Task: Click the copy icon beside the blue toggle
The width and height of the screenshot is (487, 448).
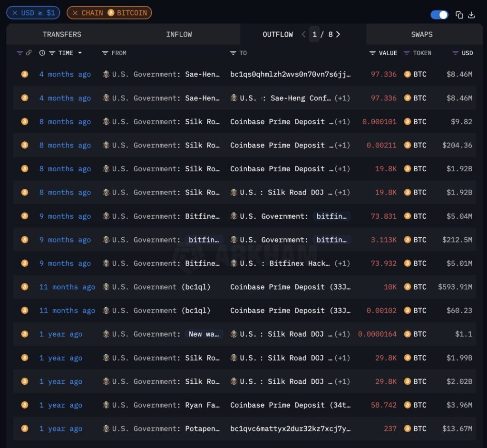Action: coord(459,15)
